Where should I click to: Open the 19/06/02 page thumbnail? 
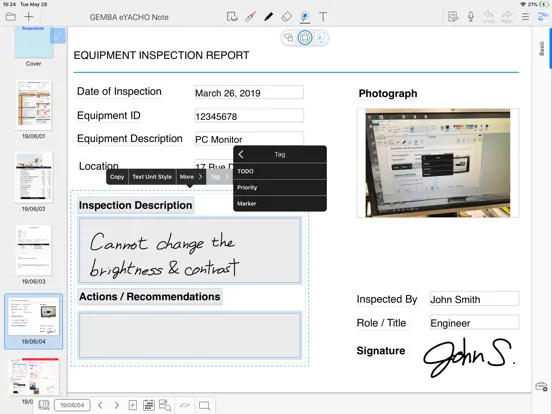click(33, 177)
